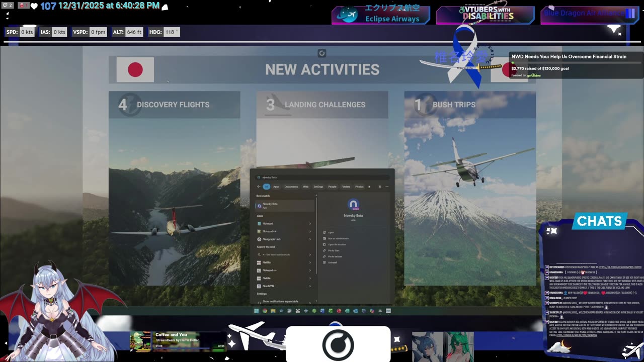Select the All filter tab

[x=267, y=187]
